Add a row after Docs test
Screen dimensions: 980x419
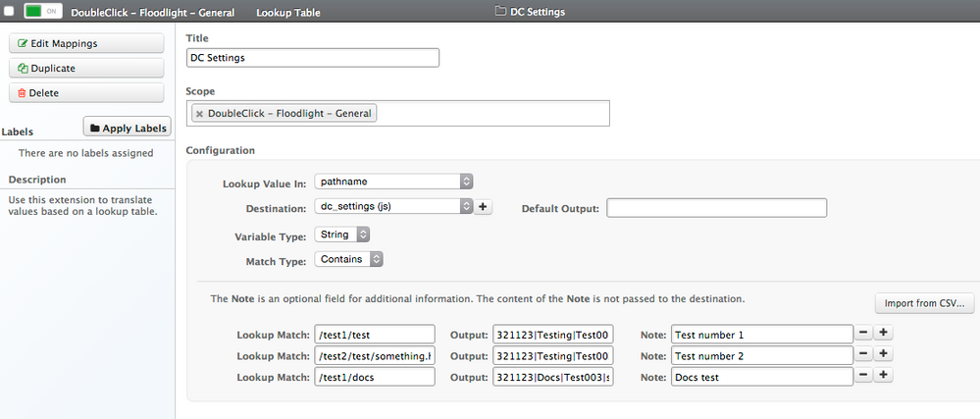click(883, 376)
